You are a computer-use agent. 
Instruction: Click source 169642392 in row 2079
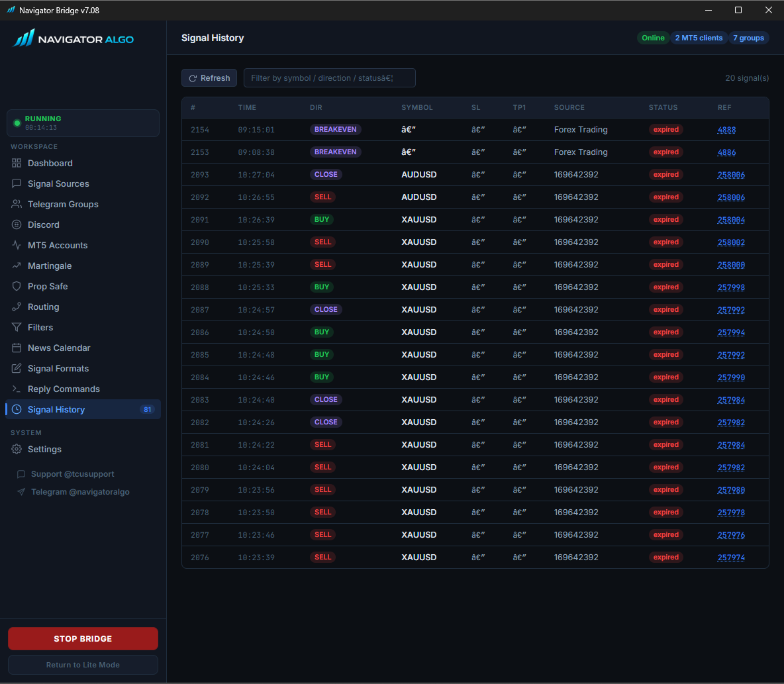tap(576, 489)
